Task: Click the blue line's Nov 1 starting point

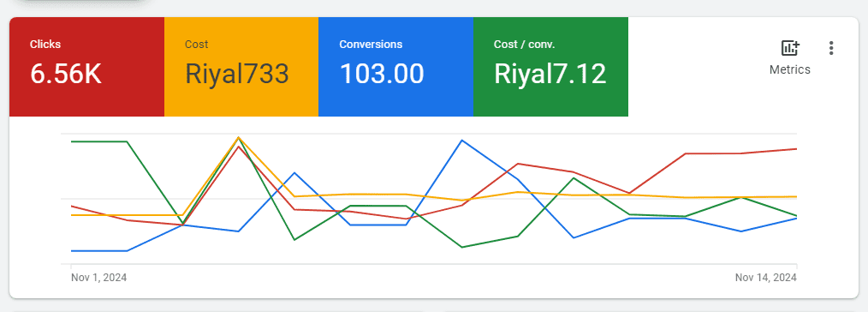Action: point(71,251)
